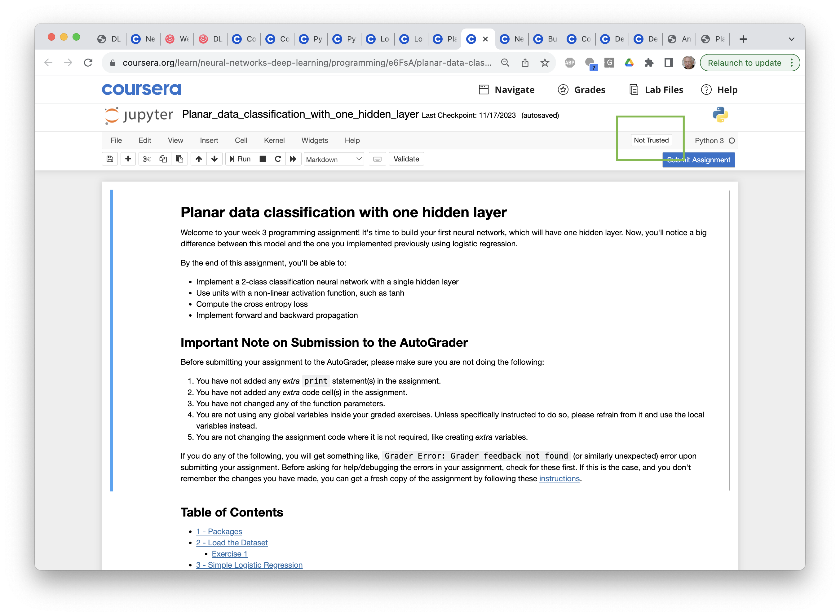The width and height of the screenshot is (840, 616).
Task: Open the Chrome three-dot menu beside Relaunch
Action: [x=792, y=63]
